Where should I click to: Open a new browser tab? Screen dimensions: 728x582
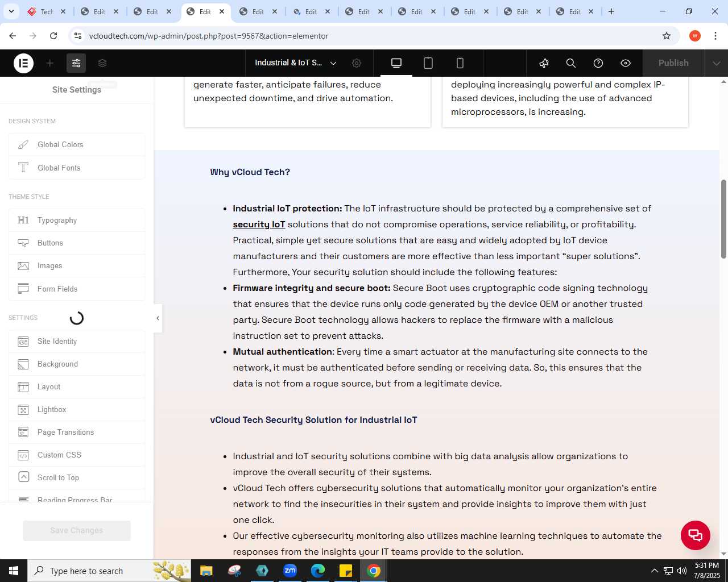tap(611, 11)
